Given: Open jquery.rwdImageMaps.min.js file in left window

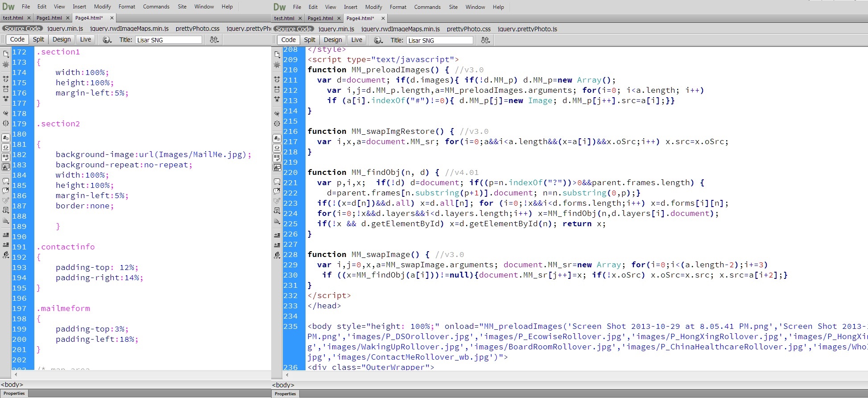Looking at the screenshot, I should click(129, 29).
